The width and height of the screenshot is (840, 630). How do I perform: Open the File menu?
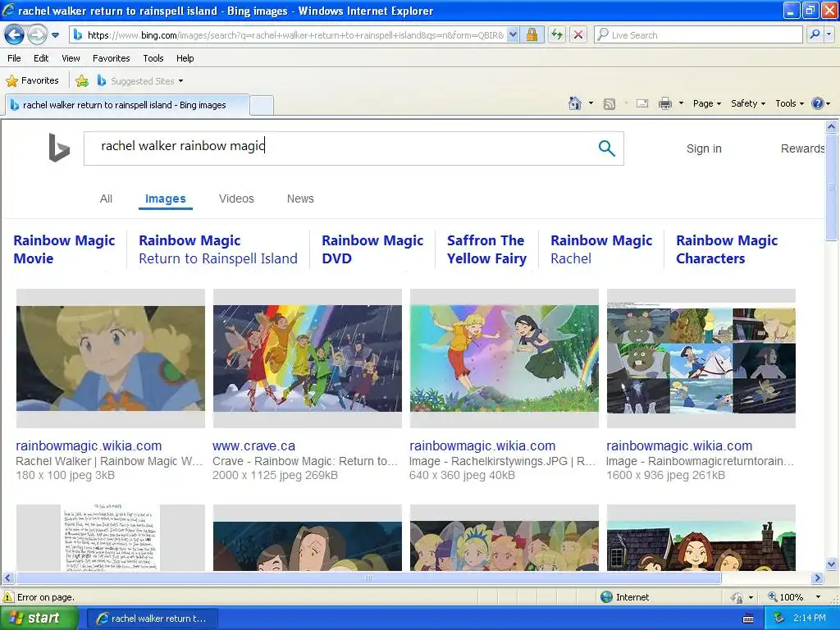tap(15, 58)
